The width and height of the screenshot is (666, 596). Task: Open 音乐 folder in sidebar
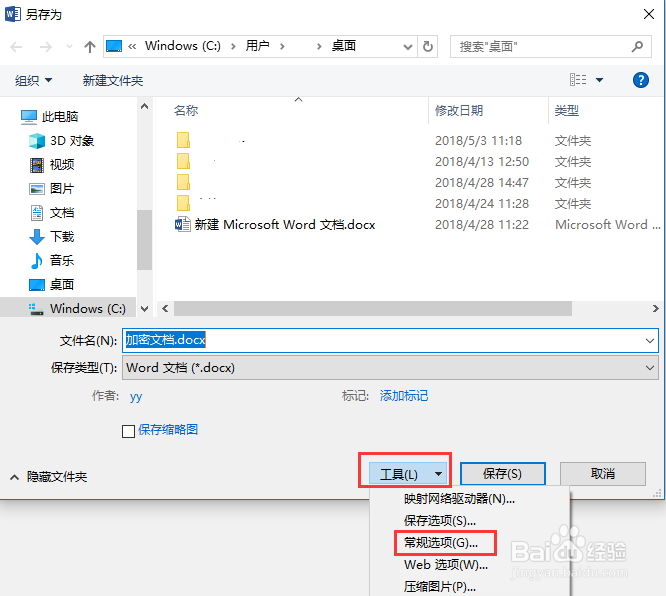click(x=52, y=260)
